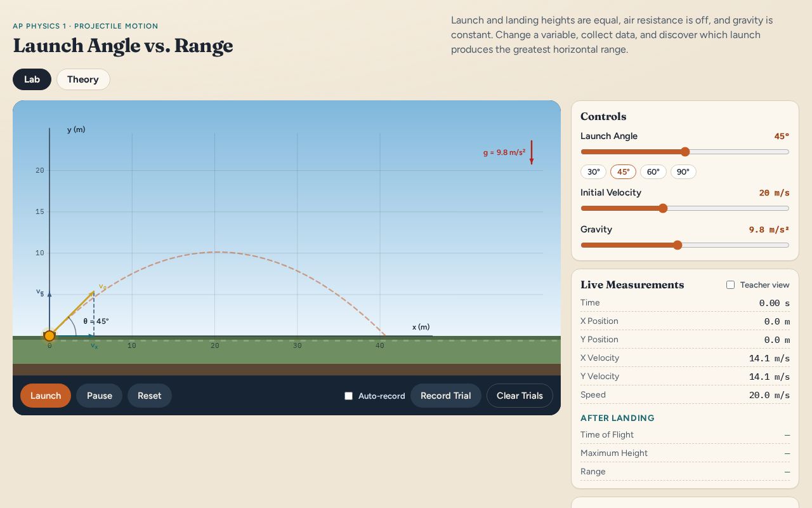Click the Maximum Height row label
812x508 pixels.
pos(614,453)
